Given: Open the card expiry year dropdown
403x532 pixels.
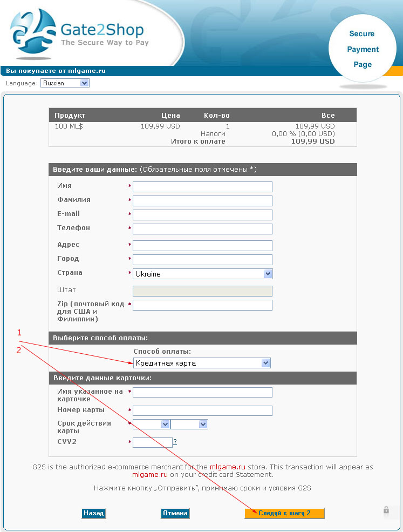Looking at the screenshot, I should click(x=189, y=424).
